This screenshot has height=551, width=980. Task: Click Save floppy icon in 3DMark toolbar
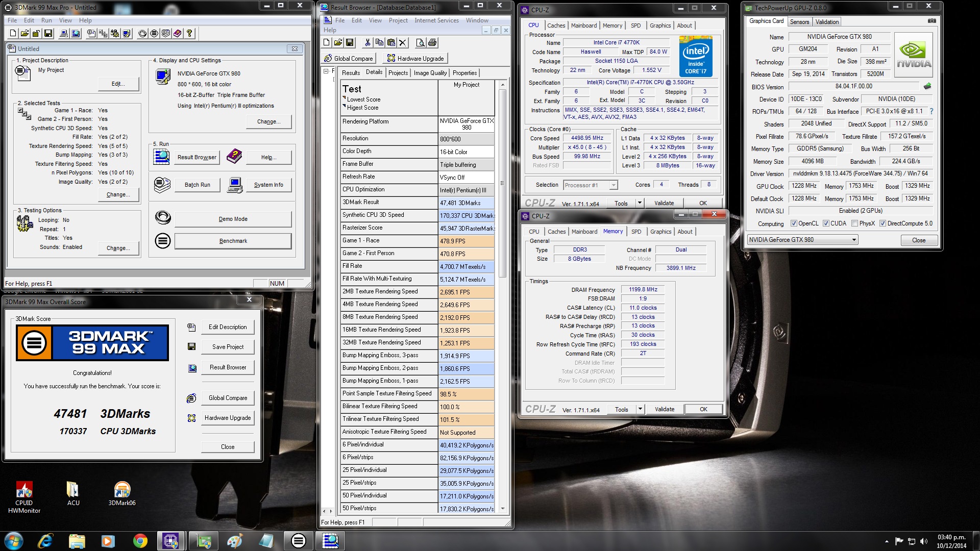tap(48, 34)
